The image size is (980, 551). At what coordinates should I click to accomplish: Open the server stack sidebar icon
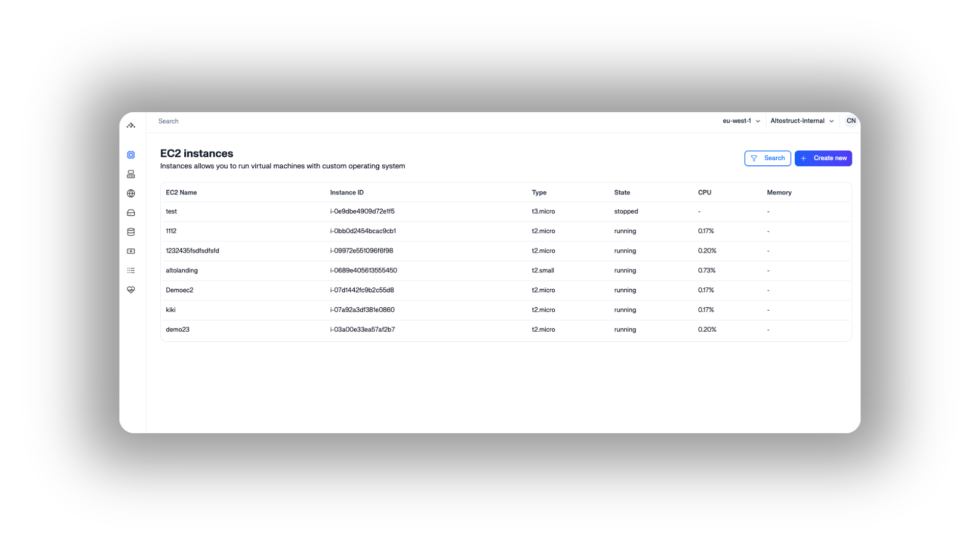[x=131, y=174]
